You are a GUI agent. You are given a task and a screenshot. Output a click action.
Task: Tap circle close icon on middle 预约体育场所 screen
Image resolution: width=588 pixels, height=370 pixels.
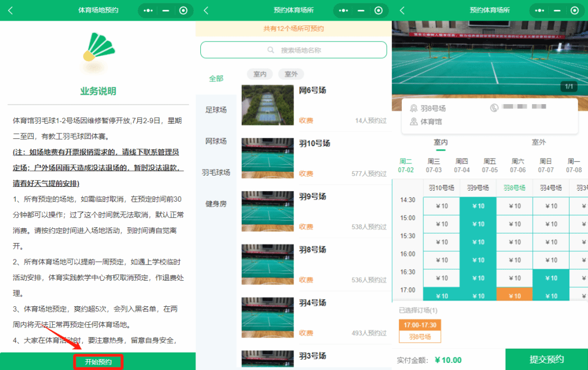(379, 10)
